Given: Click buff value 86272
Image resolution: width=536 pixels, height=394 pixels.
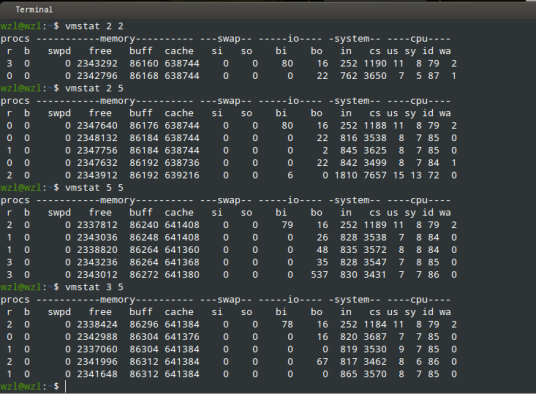Looking at the screenshot, I should tap(144, 275).
